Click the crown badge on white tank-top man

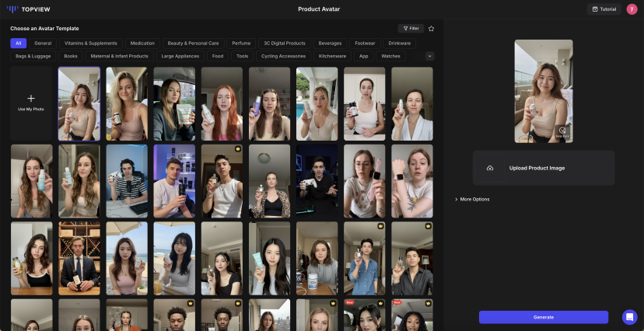(x=238, y=148)
